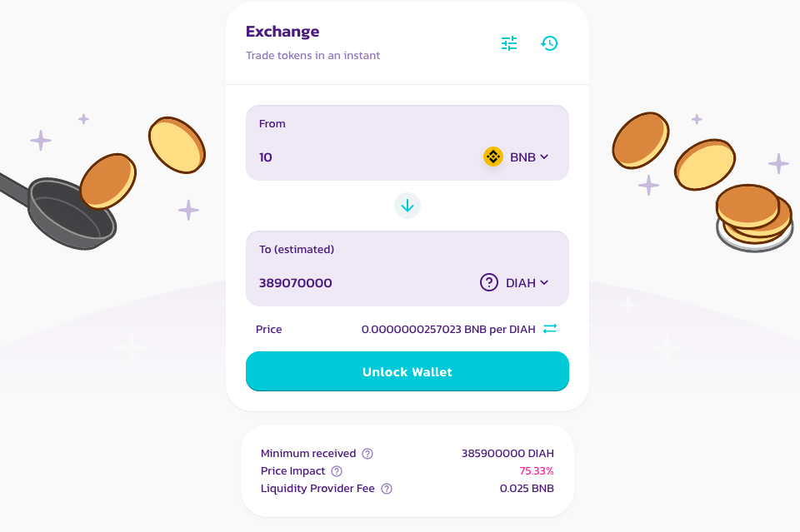Viewport: 800px width, 532px height.
Task: Show help for Price Impact
Action: pos(337,471)
